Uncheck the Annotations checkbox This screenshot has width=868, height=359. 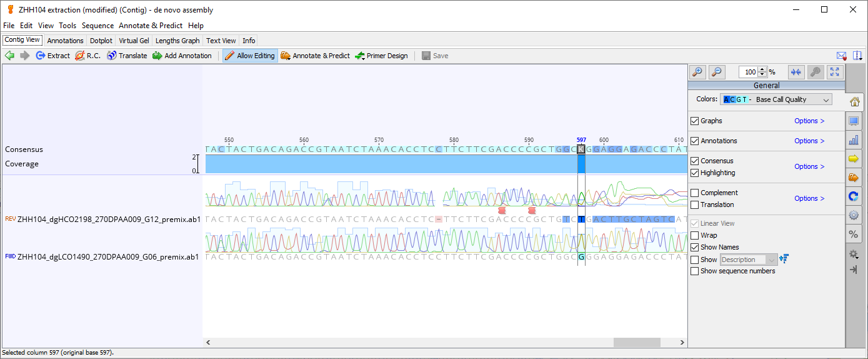coord(694,141)
